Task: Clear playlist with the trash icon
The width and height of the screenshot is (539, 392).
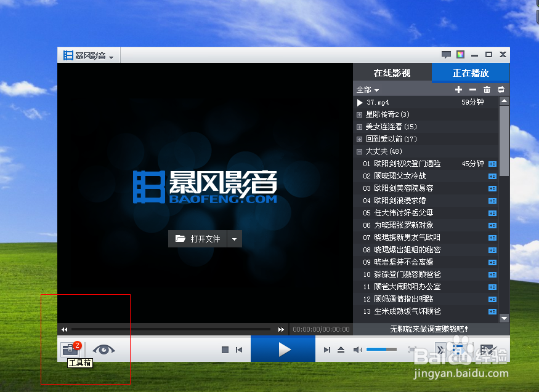Action: pyautogui.click(x=487, y=90)
